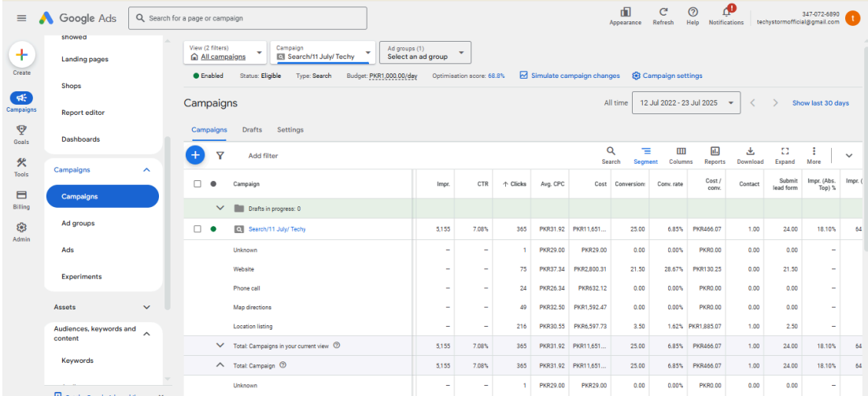Screen dimensions: 868x396
Task: Open Campaign settings link
Action: [x=667, y=76]
